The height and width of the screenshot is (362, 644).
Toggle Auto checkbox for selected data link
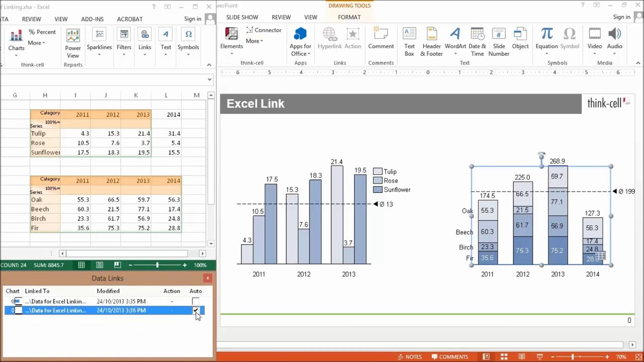click(196, 310)
